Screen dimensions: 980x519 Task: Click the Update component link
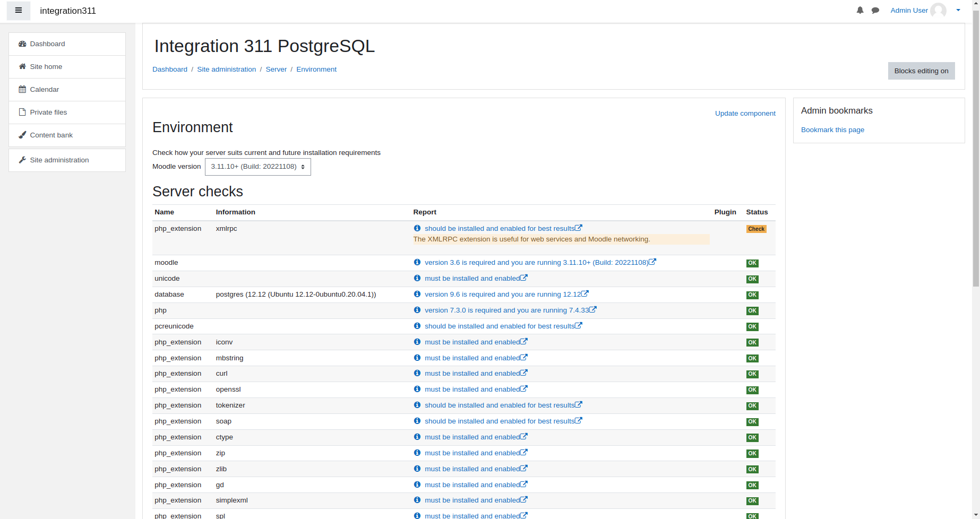745,114
